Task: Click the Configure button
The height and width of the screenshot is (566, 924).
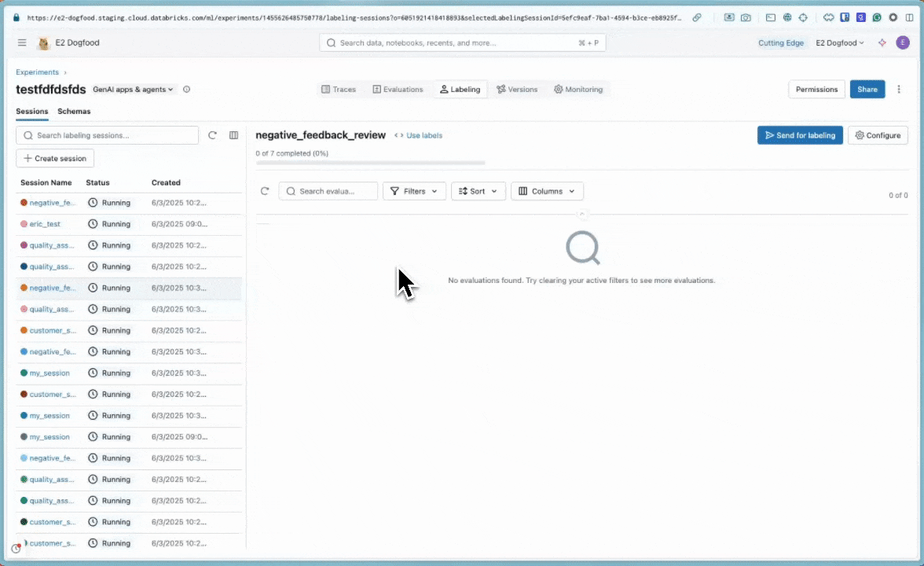Action: (878, 135)
